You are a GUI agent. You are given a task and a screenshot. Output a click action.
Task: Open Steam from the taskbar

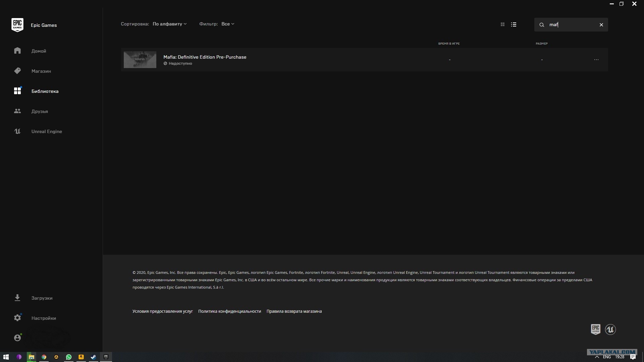[x=94, y=357]
